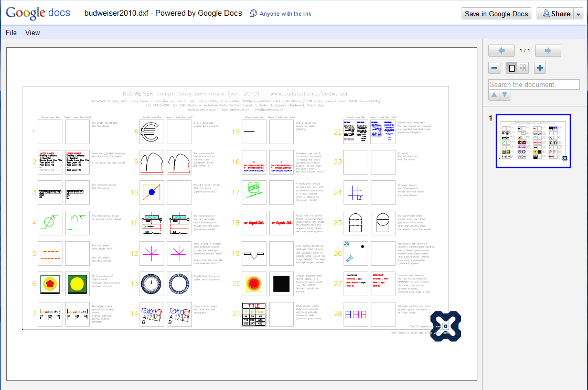This screenshot has width=588, height=390.
Task: Click yellow number 28 label
Action: [x=338, y=313]
